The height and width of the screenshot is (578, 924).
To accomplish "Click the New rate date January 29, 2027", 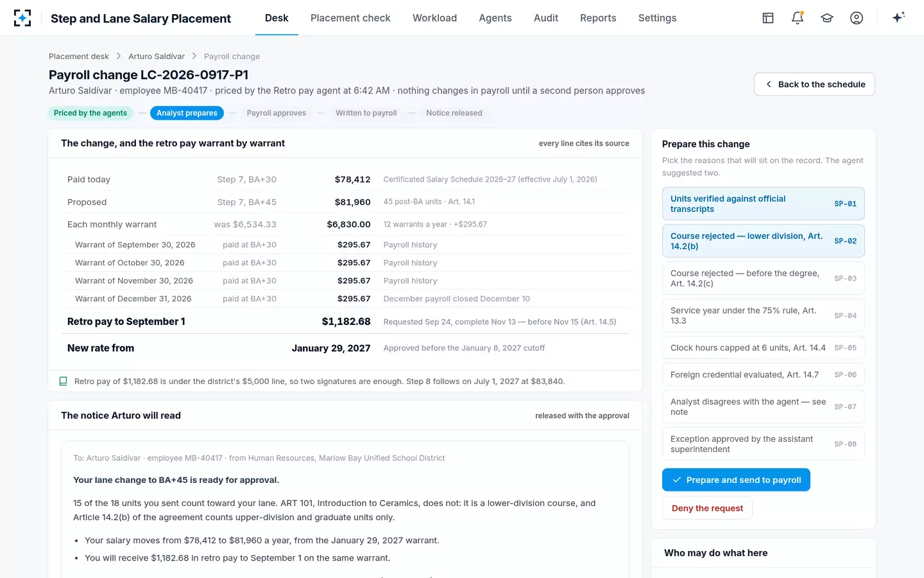I will click(x=331, y=348).
